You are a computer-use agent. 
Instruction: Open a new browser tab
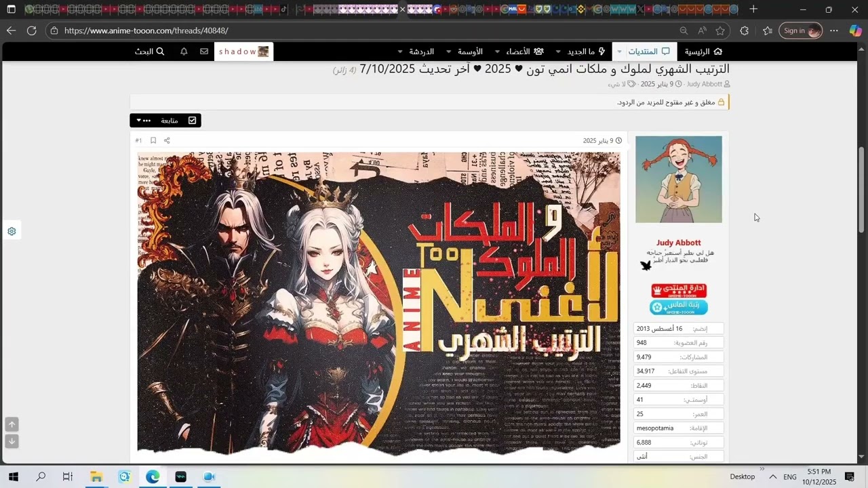[x=753, y=9]
